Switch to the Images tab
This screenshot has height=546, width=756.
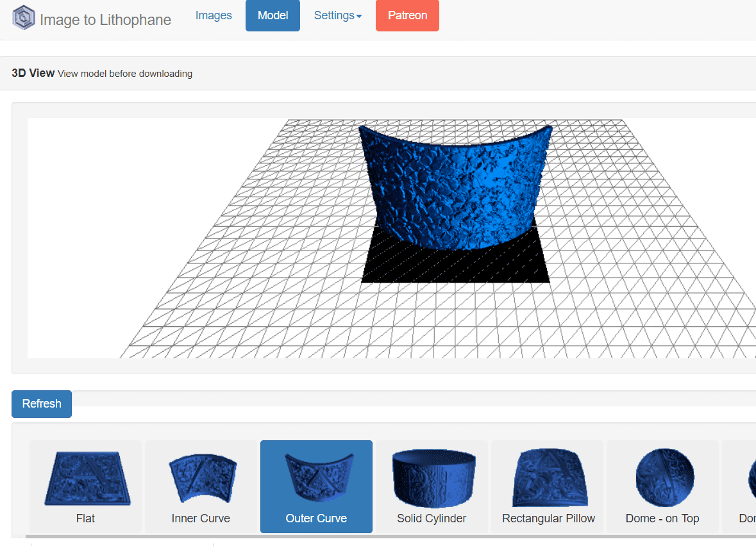tap(214, 15)
